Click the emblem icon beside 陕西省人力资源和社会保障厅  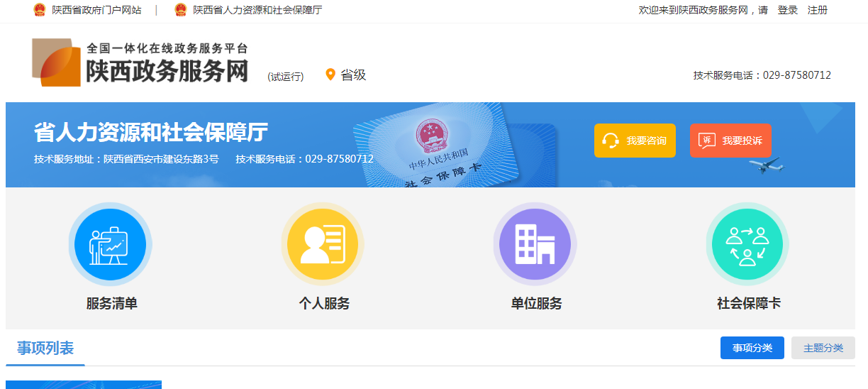point(181,10)
